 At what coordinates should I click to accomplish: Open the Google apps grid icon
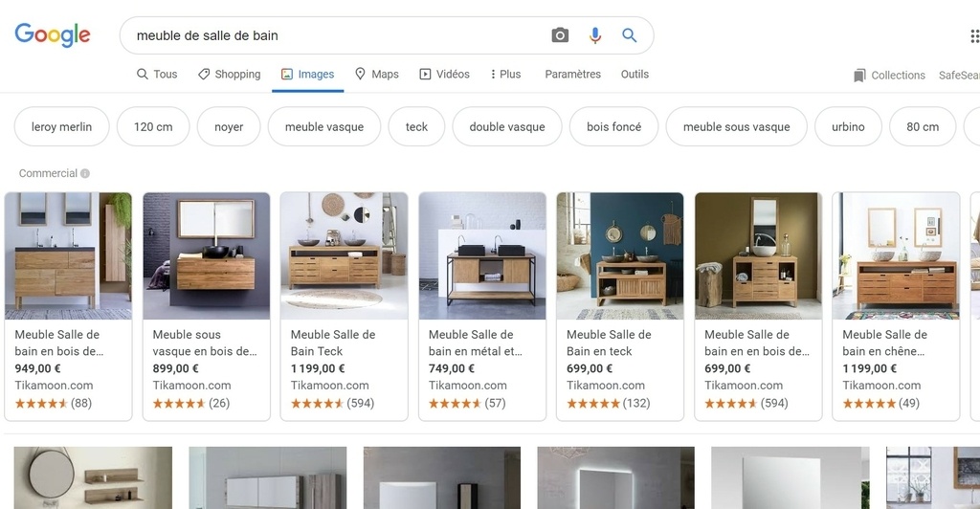(x=975, y=36)
